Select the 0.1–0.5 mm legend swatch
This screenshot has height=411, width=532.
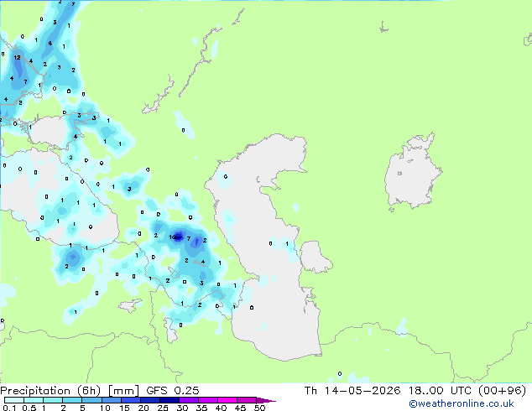click(14, 400)
